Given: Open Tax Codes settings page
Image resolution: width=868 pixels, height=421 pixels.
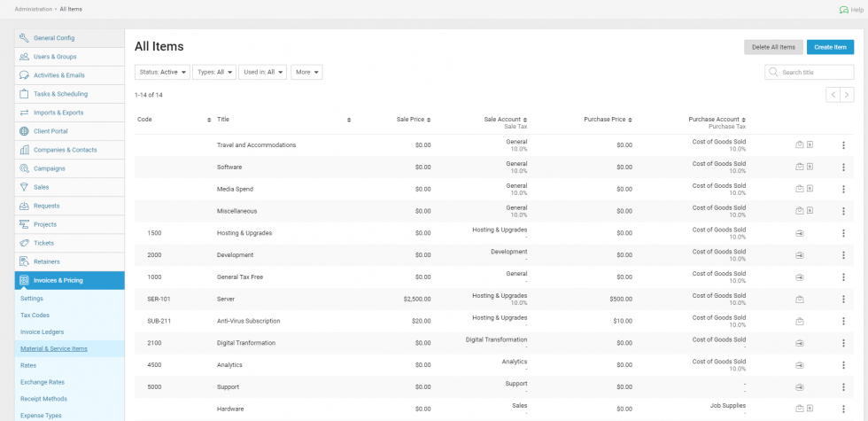Looking at the screenshot, I should 35,315.
